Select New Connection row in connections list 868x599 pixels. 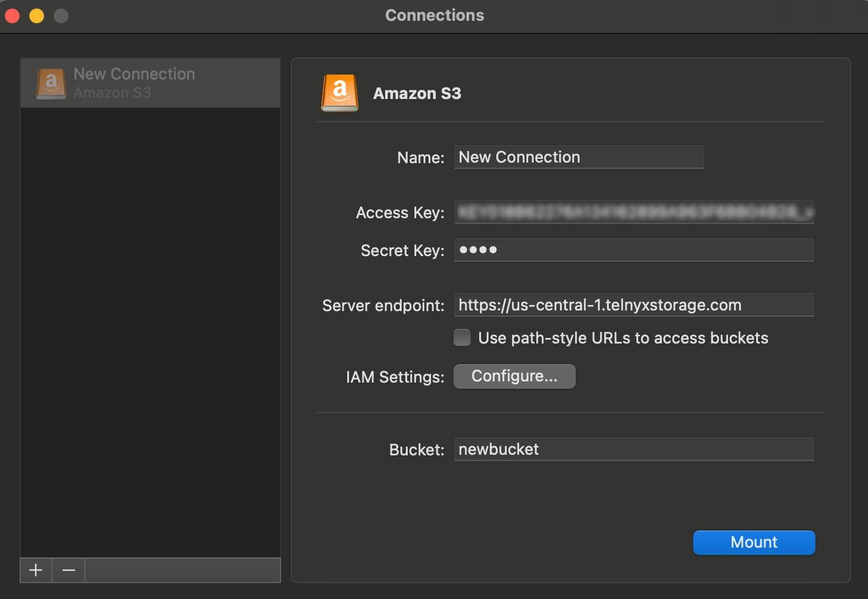(x=150, y=83)
